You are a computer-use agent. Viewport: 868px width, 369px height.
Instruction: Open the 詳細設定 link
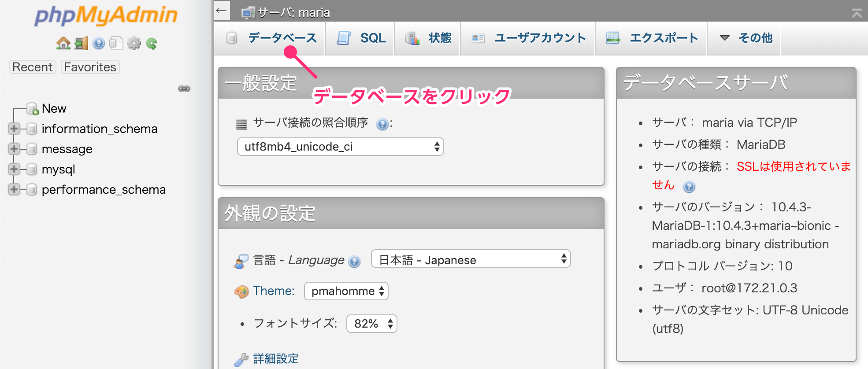coord(276,359)
